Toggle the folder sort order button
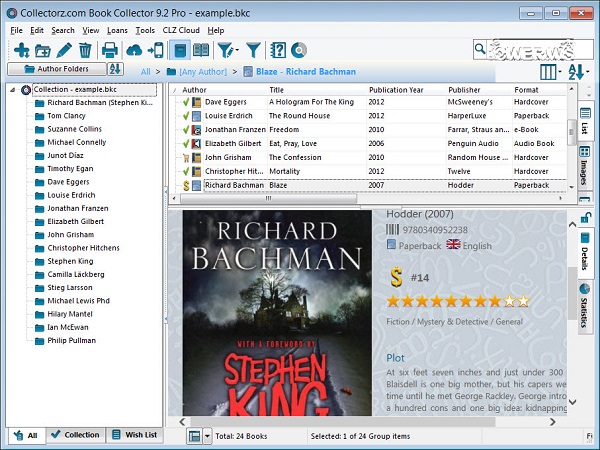The height and width of the screenshot is (450, 600). (x=115, y=70)
